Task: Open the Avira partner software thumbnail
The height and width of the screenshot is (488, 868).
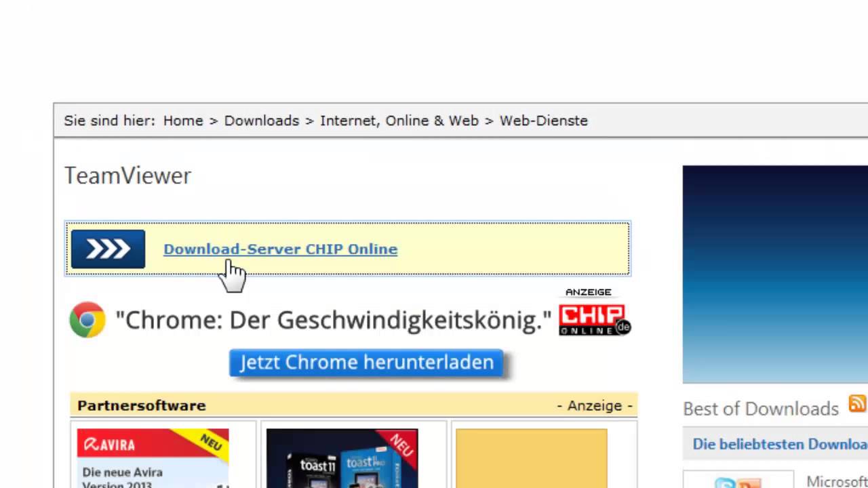Action: point(153,458)
